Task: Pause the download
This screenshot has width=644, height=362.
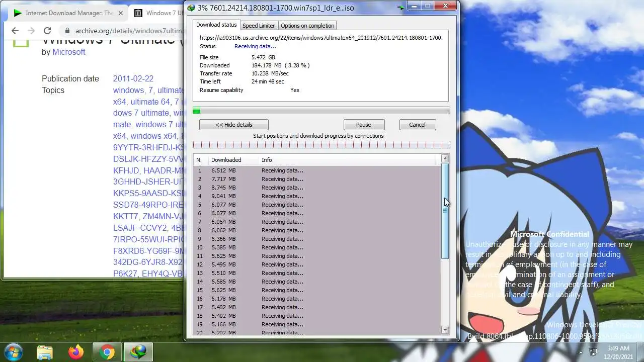Action: pyautogui.click(x=364, y=125)
